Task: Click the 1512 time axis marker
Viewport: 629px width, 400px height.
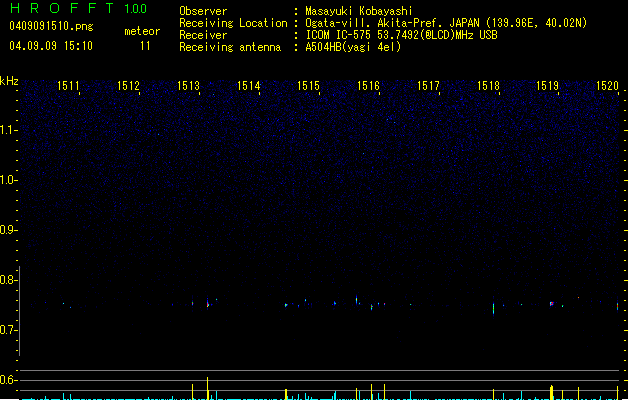Action: [128, 86]
